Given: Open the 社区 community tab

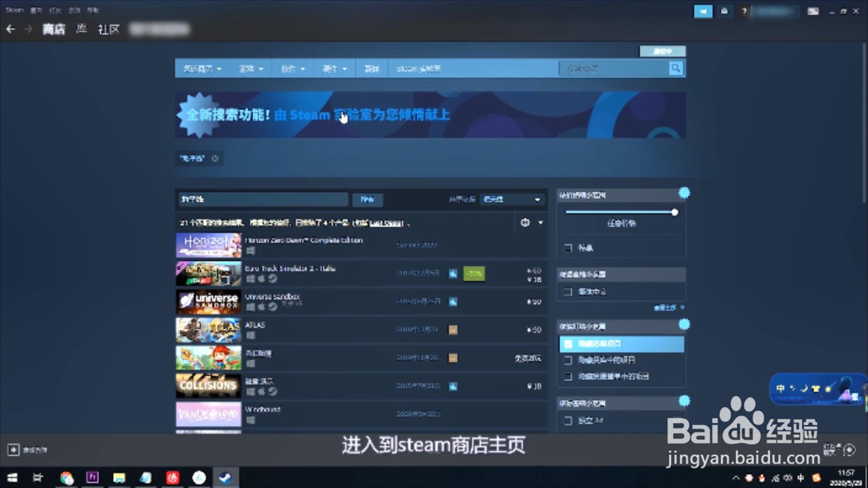Looking at the screenshot, I should tap(108, 29).
